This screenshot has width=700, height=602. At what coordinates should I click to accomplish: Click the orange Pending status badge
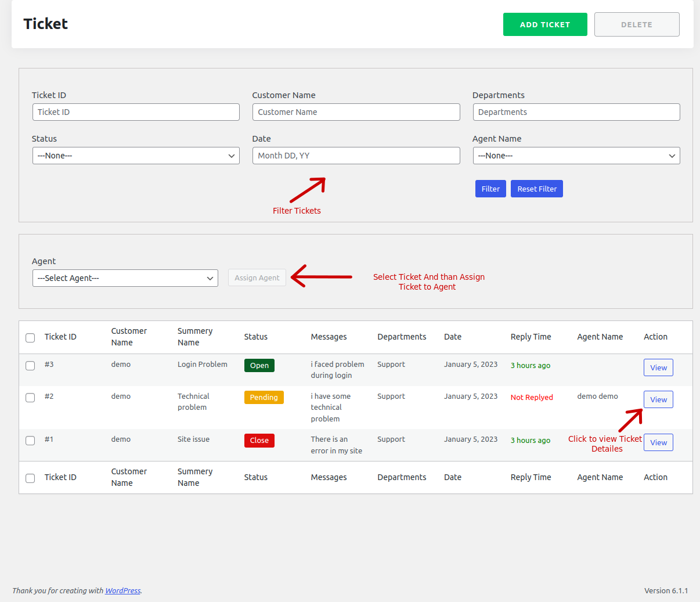(x=264, y=398)
